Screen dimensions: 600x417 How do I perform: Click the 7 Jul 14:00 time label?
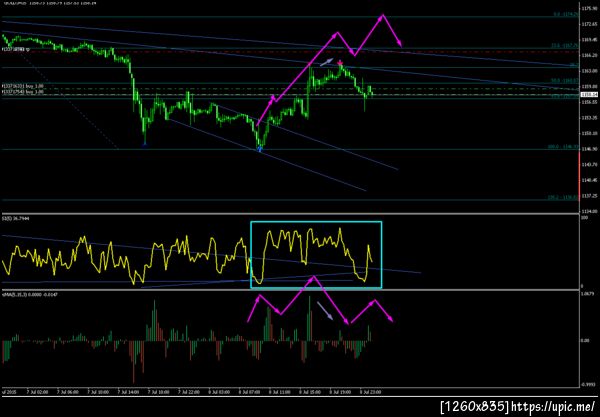129,392
